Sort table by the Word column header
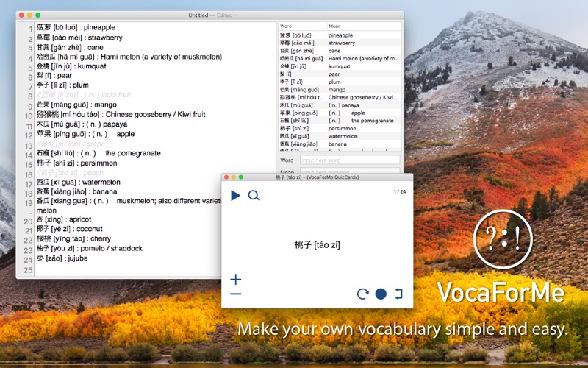The image size is (588, 368). (303, 26)
